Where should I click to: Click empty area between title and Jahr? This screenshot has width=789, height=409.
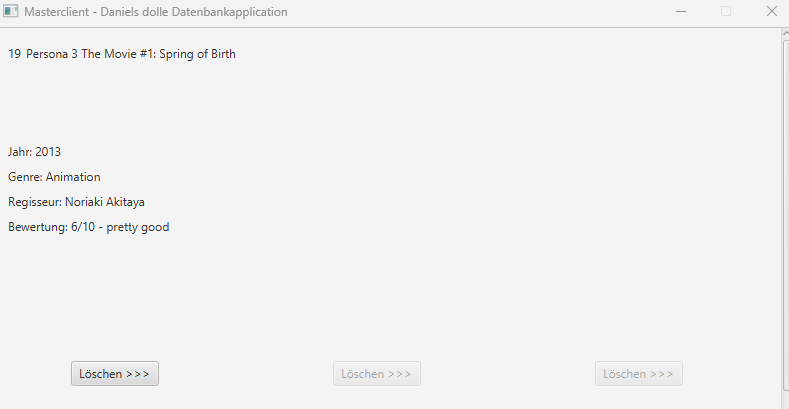(201, 103)
